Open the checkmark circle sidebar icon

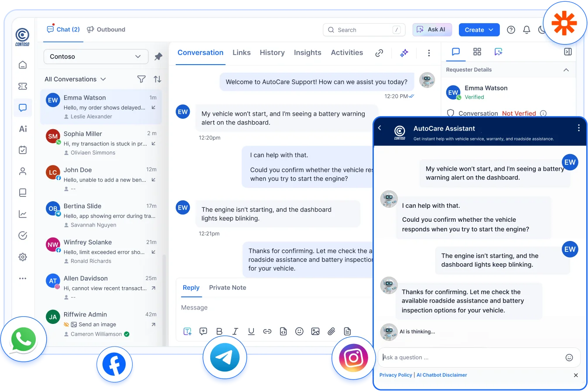pyautogui.click(x=23, y=236)
